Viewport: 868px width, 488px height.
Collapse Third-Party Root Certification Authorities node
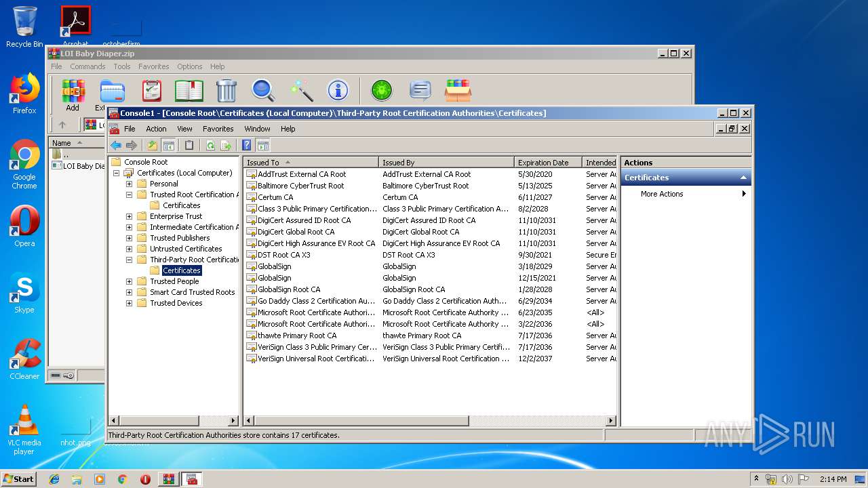coord(129,260)
